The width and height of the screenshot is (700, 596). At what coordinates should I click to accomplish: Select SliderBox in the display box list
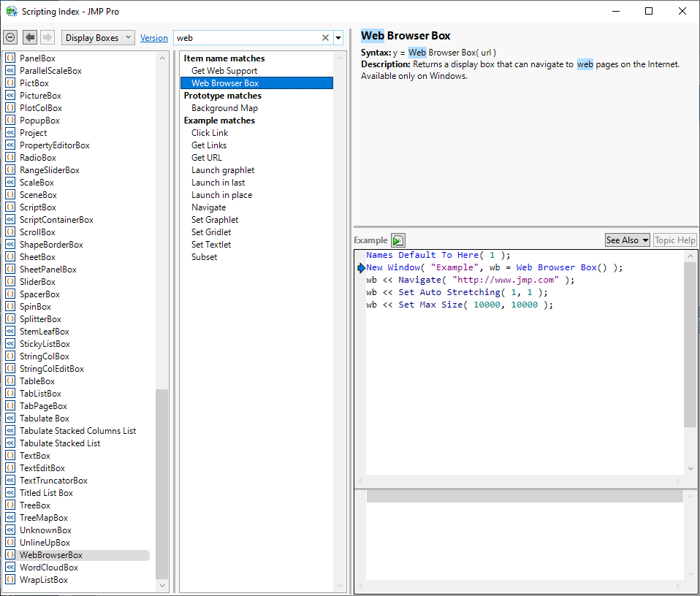tap(37, 282)
